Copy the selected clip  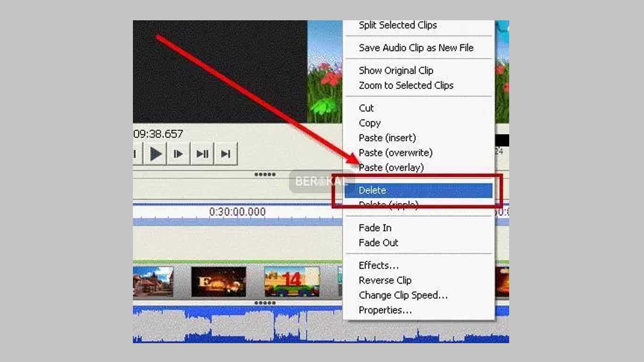(369, 123)
